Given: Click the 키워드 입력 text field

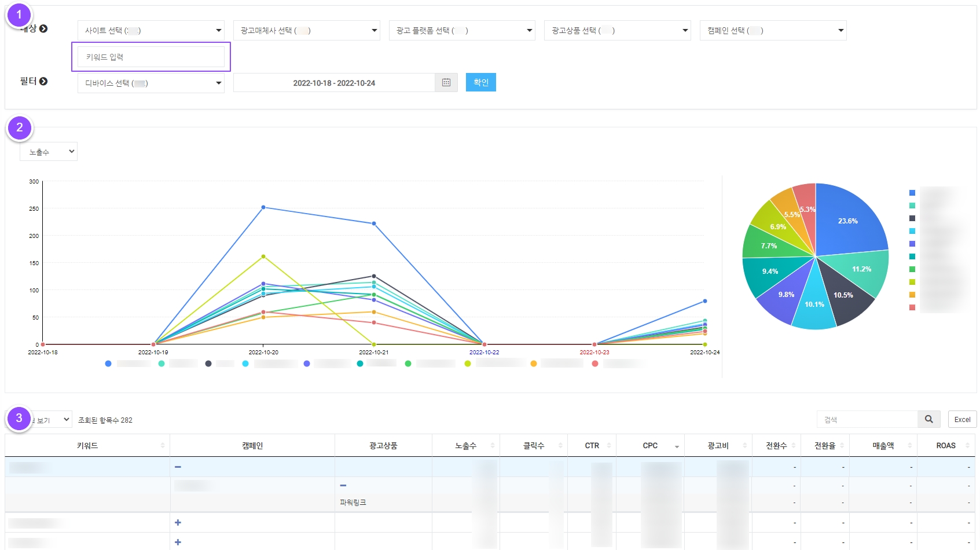Looking at the screenshot, I should [x=151, y=57].
